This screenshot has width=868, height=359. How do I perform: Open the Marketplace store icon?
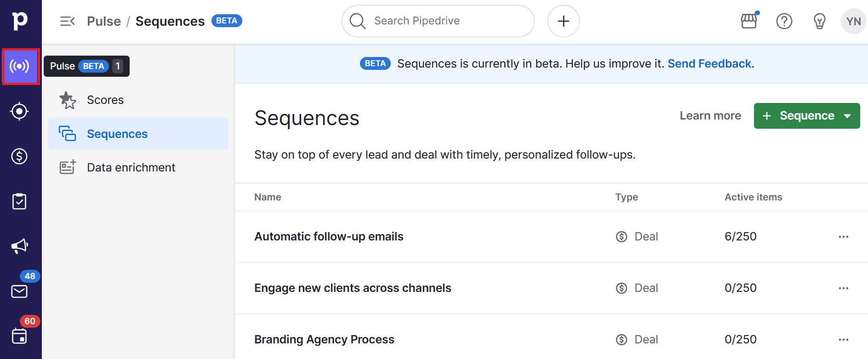(749, 21)
